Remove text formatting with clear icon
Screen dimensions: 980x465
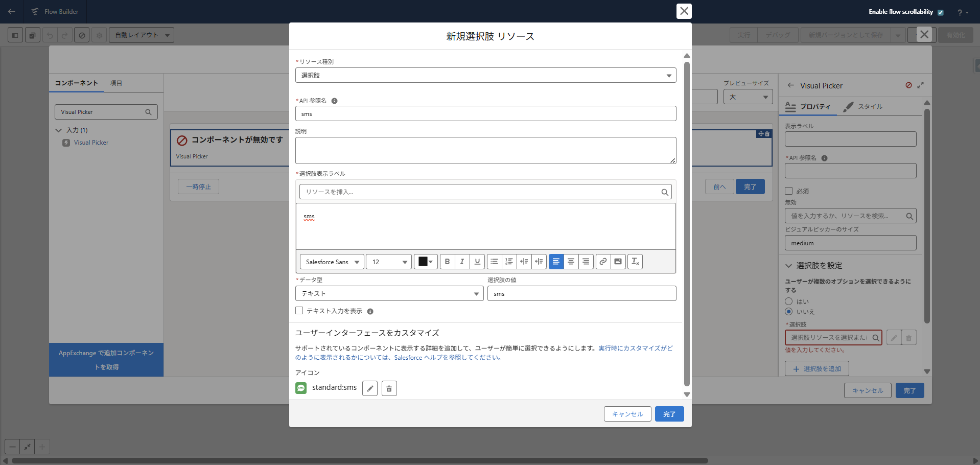[x=635, y=262]
